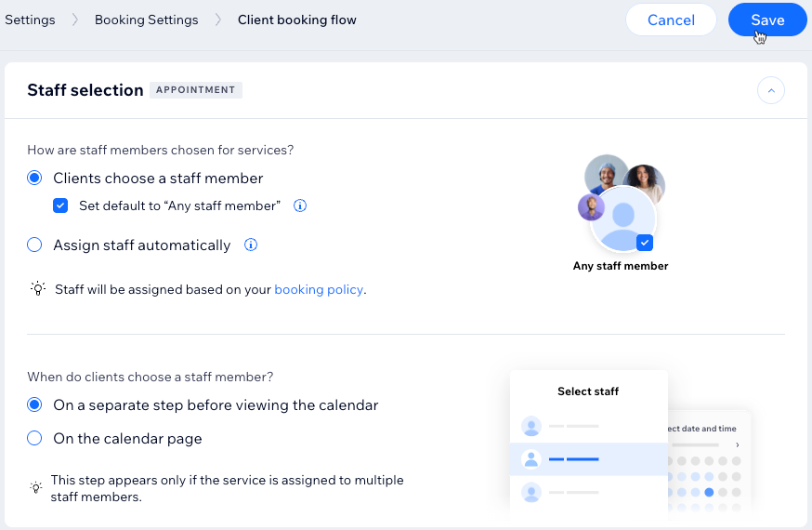
Task: Choose 'On a separate step before viewing the calendar'
Action: click(34, 405)
